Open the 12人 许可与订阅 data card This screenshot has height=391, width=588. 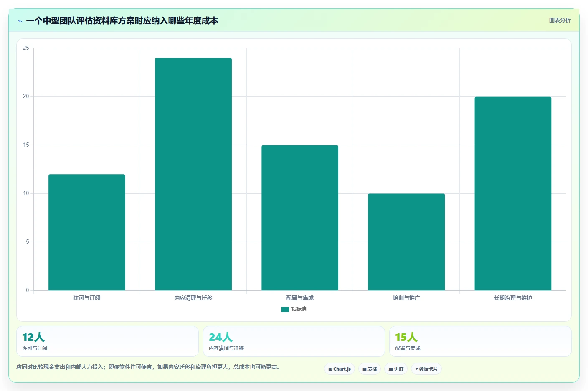107,341
